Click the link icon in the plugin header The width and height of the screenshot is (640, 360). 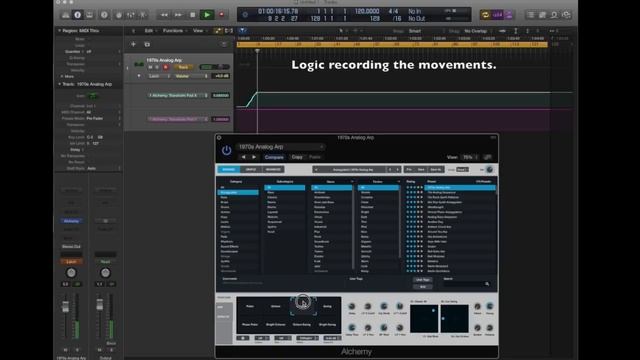[x=487, y=157]
